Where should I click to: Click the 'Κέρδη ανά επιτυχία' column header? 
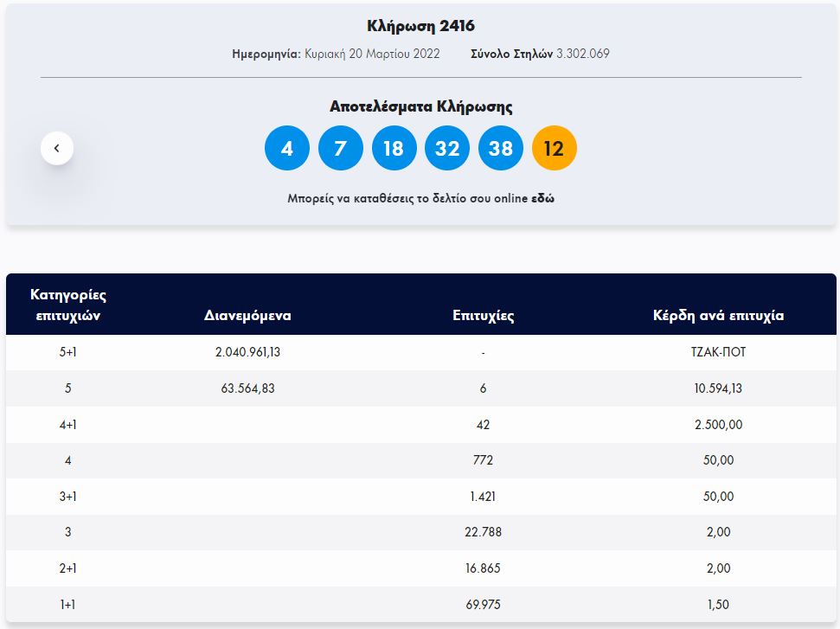coord(718,315)
